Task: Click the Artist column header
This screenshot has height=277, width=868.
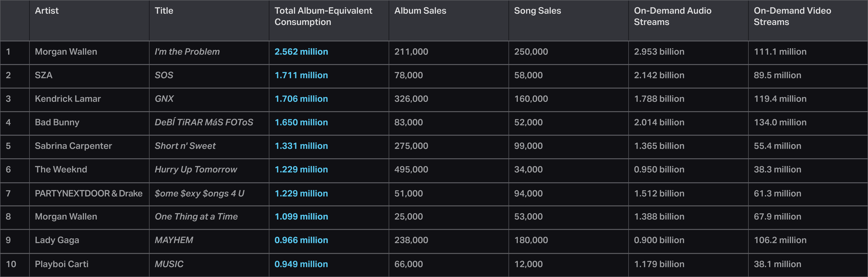Action: 47,11
